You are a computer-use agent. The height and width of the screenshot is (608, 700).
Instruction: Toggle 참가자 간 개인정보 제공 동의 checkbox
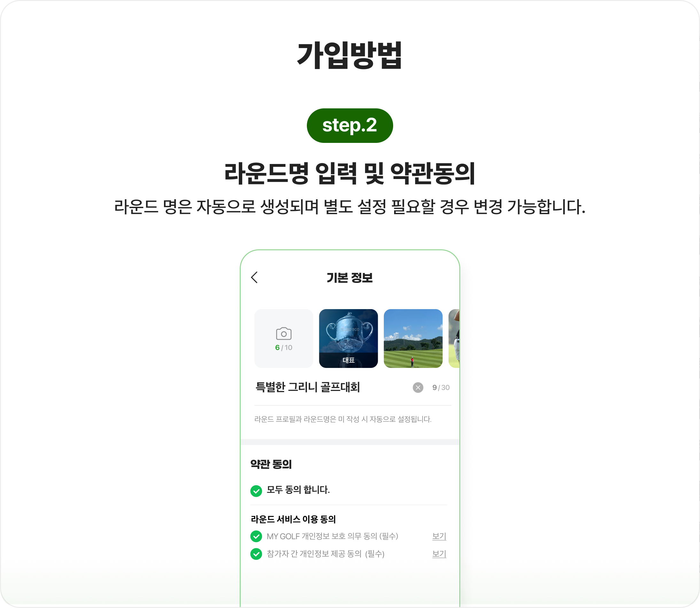click(256, 554)
